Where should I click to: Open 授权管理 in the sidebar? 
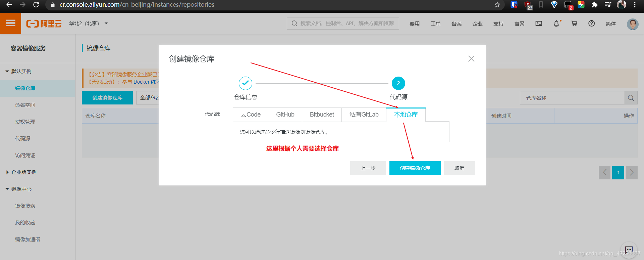tap(25, 122)
